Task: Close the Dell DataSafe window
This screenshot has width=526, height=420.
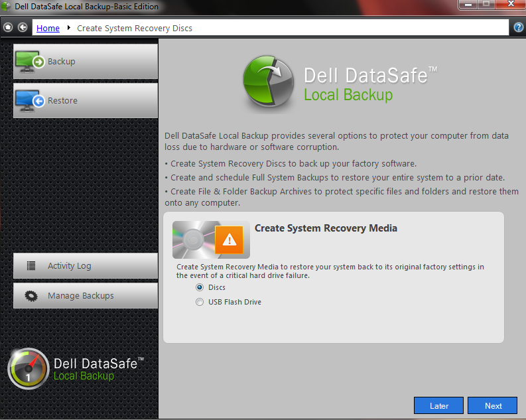Action: pyautogui.click(x=511, y=5)
